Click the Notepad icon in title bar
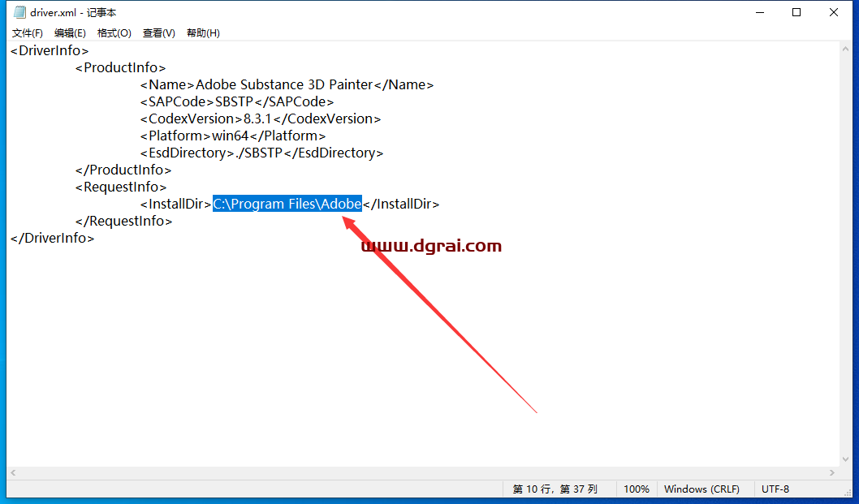This screenshot has width=859, height=504. 19,12
